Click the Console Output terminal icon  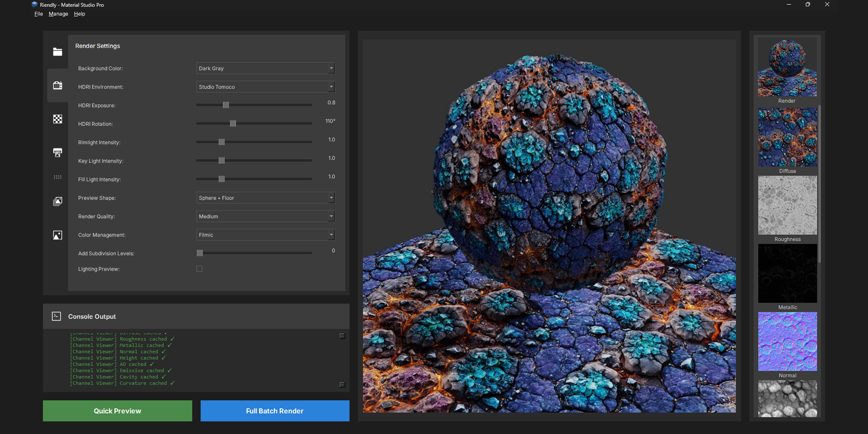point(56,316)
